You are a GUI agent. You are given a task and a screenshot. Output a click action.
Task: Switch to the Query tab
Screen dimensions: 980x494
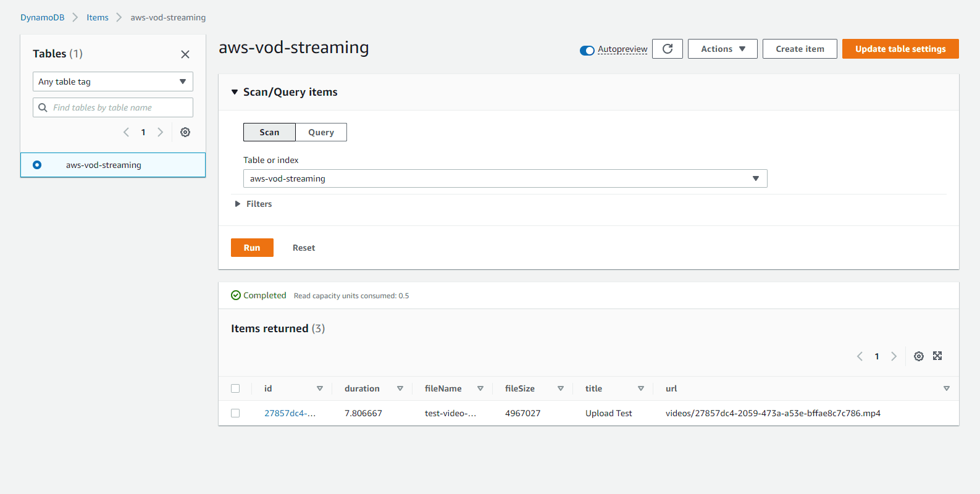(321, 132)
